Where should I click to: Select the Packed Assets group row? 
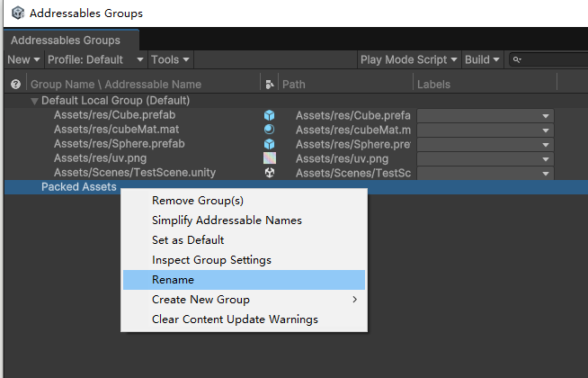297,187
